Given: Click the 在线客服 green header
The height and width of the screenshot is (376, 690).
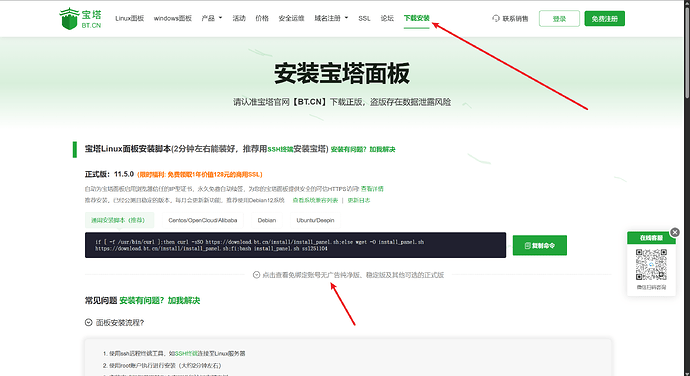Looking at the screenshot, I should point(651,238).
